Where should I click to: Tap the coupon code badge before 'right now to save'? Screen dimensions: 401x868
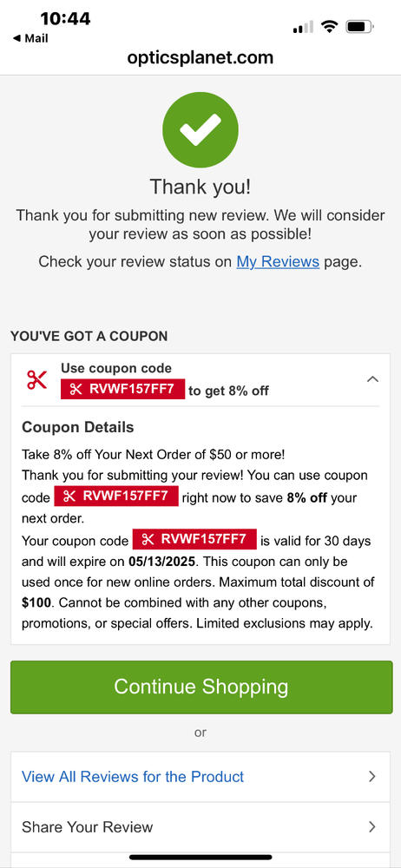coord(115,496)
